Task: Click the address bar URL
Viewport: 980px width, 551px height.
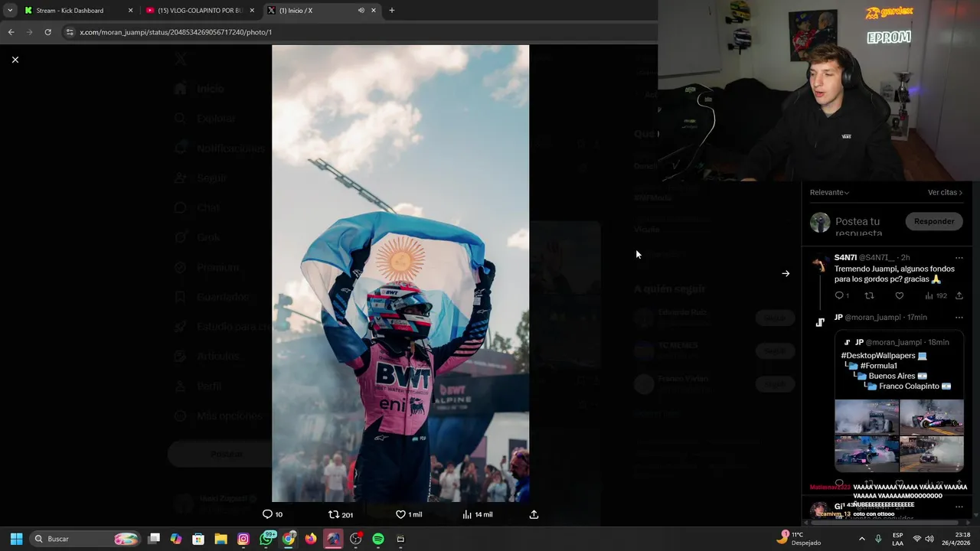Action: pyautogui.click(x=176, y=32)
